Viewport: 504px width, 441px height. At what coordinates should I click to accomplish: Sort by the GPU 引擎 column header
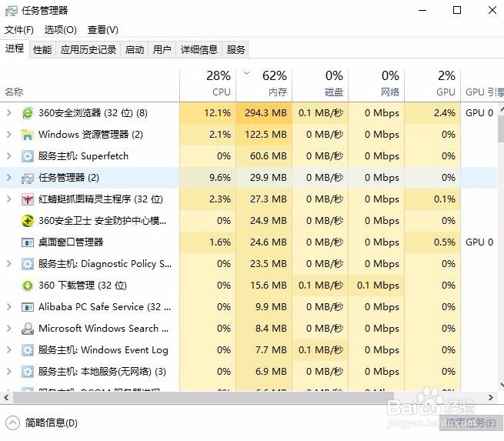482,84
